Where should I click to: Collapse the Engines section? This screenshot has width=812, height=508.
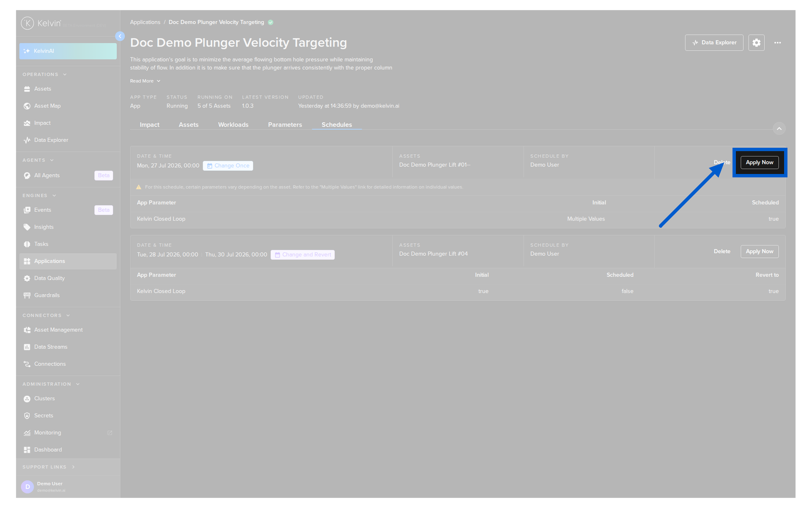pyautogui.click(x=54, y=196)
